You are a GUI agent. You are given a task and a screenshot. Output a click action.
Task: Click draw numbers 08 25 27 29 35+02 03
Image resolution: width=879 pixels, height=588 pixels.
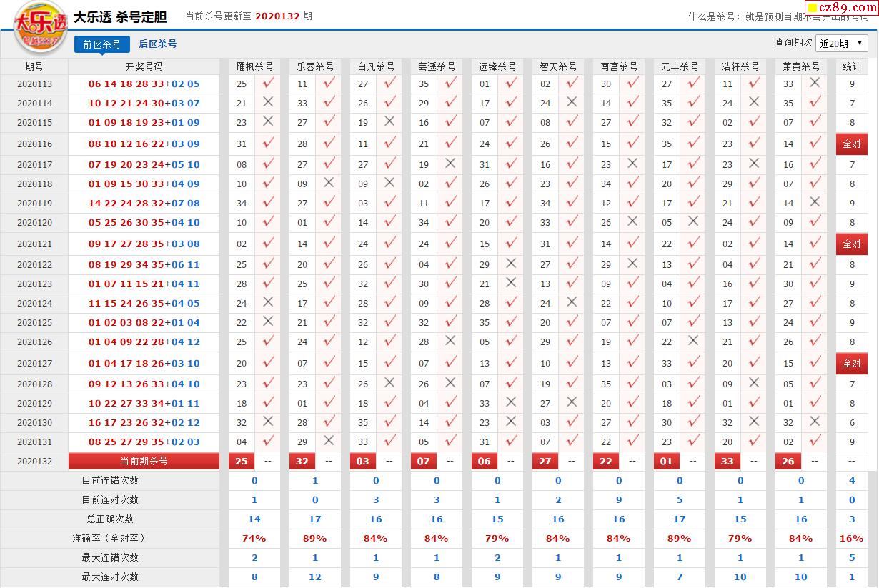[x=144, y=442]
